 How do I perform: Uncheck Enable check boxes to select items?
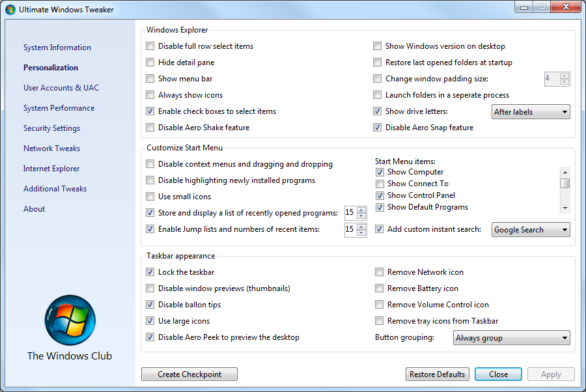tap(150, 111)
